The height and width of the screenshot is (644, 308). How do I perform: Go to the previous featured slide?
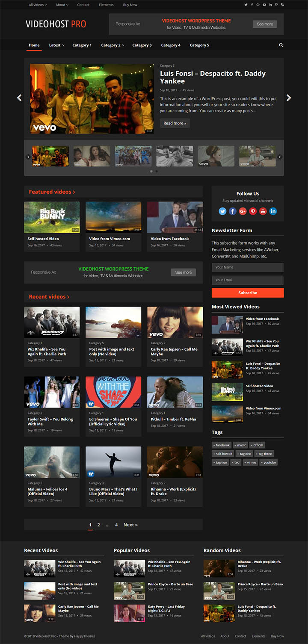(19, 98)
